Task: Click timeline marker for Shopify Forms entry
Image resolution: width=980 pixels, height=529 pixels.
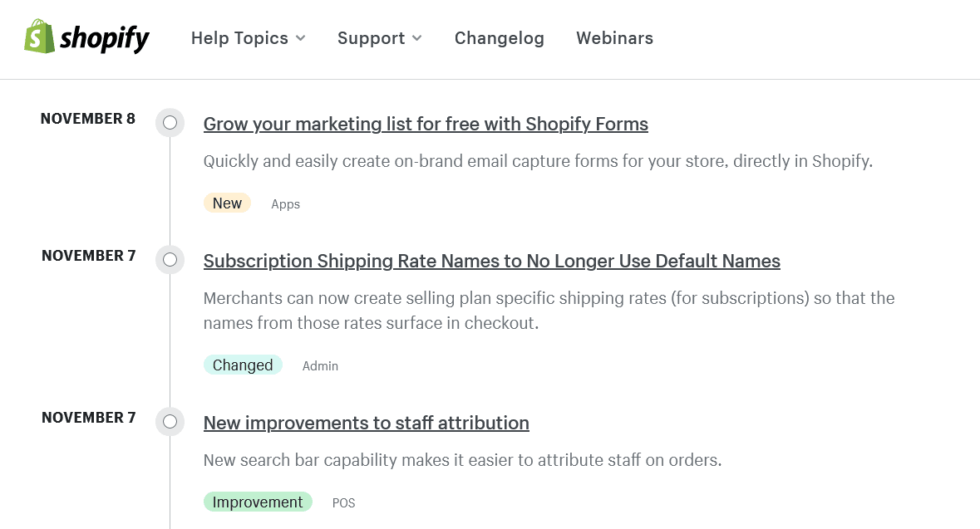Action: pyautogui.click(x=170, y=123)
